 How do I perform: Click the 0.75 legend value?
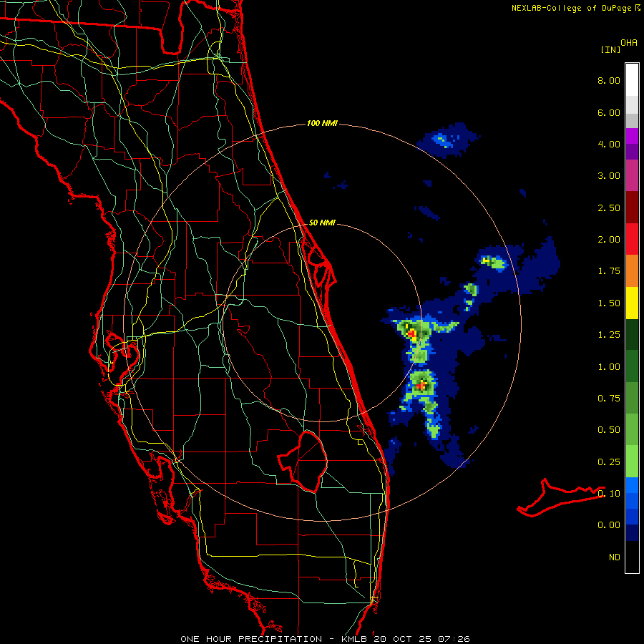(609, 399)
